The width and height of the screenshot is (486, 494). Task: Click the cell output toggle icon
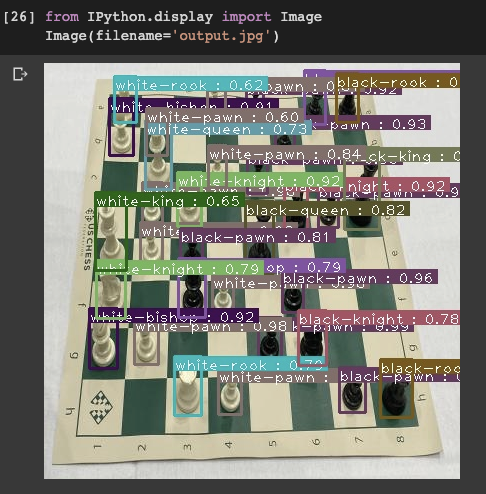click(20, 74)
